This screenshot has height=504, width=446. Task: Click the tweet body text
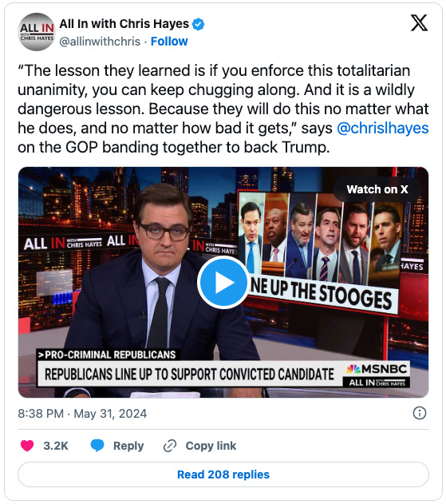(223, 109)
